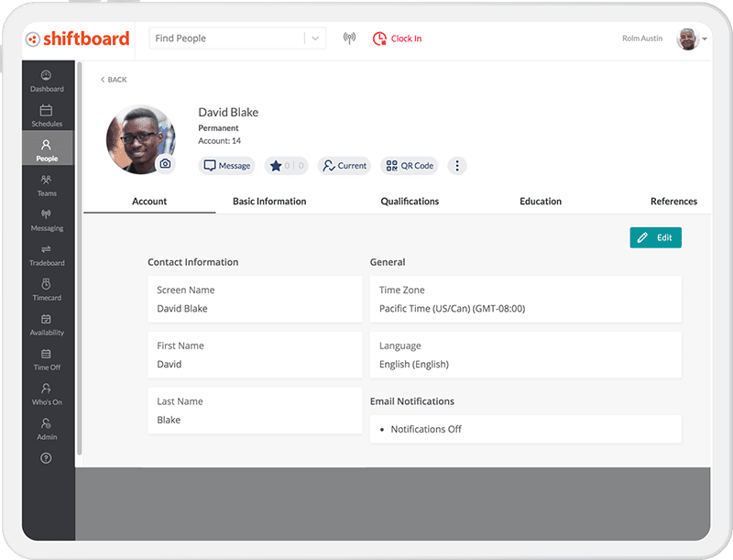Switch to the Basic Information tab

tap(269, 202)
